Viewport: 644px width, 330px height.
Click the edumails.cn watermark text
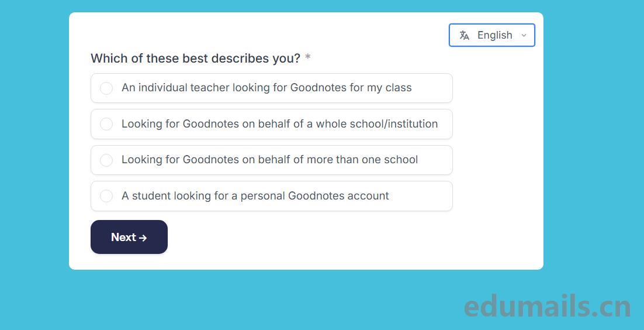[547, 307]
